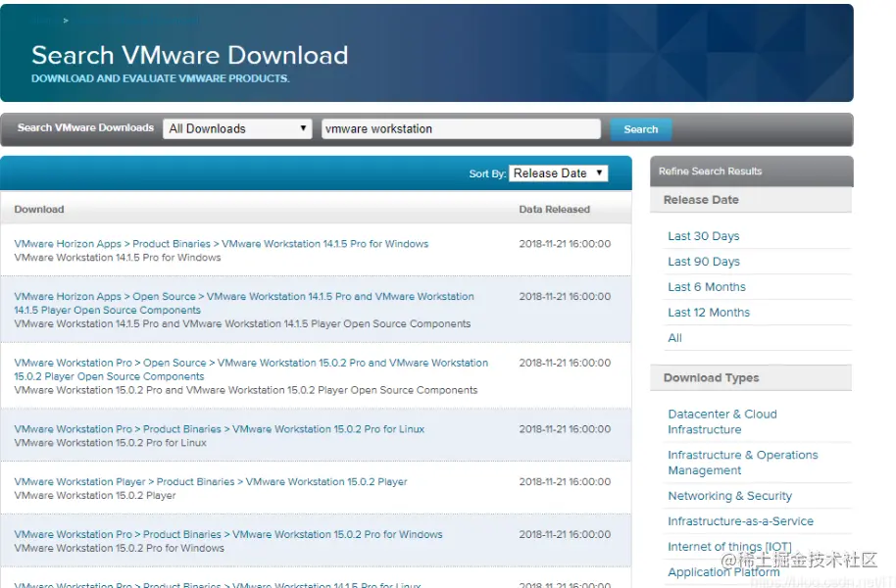Filter results by Last 12 Months
This screenshot has width=896, height=588.
pos(709,313)
